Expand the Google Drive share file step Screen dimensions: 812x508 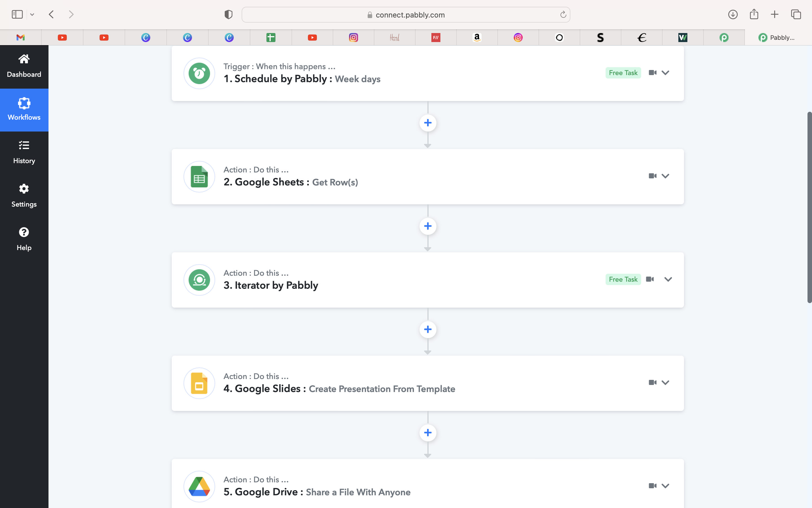[665, 486]
